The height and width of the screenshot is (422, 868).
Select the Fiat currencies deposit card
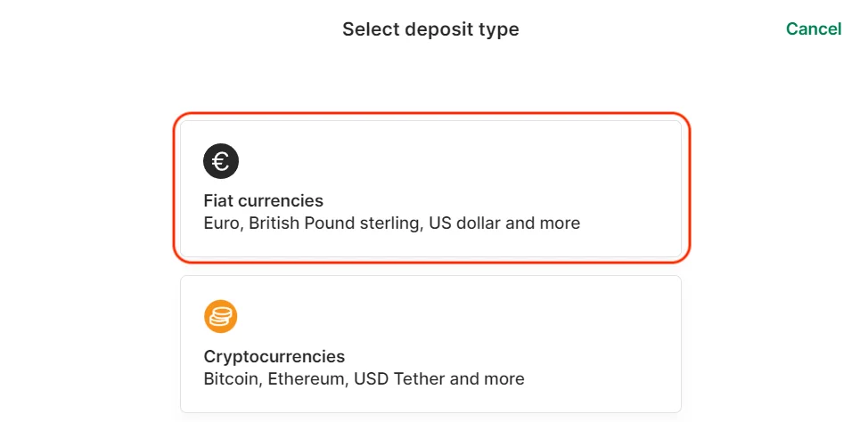pos(430,189)
